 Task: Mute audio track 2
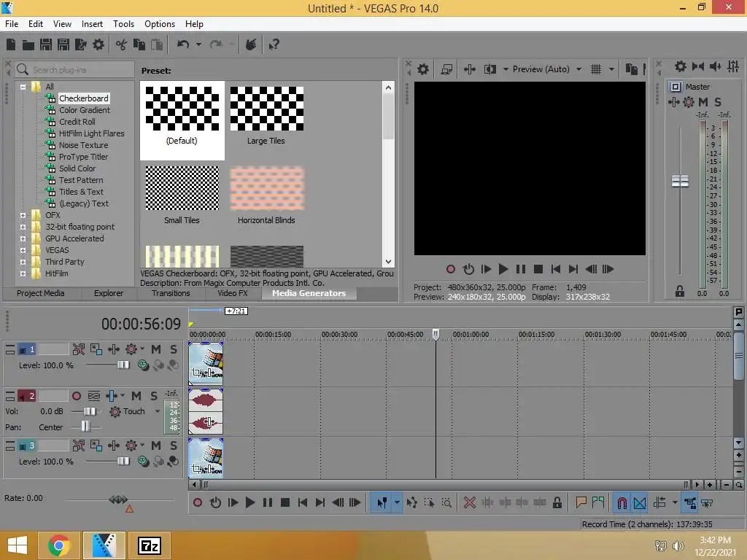point(136,396)
